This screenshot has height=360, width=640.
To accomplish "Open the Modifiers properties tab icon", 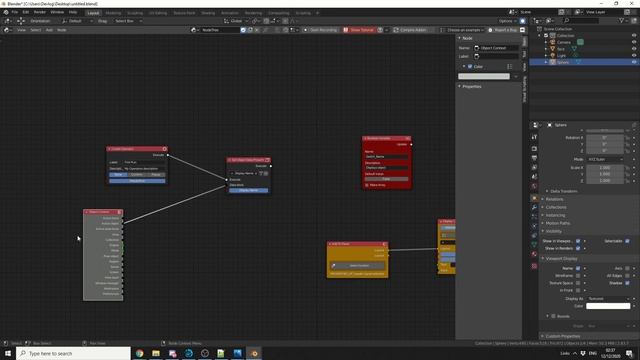I will [534, 207].
